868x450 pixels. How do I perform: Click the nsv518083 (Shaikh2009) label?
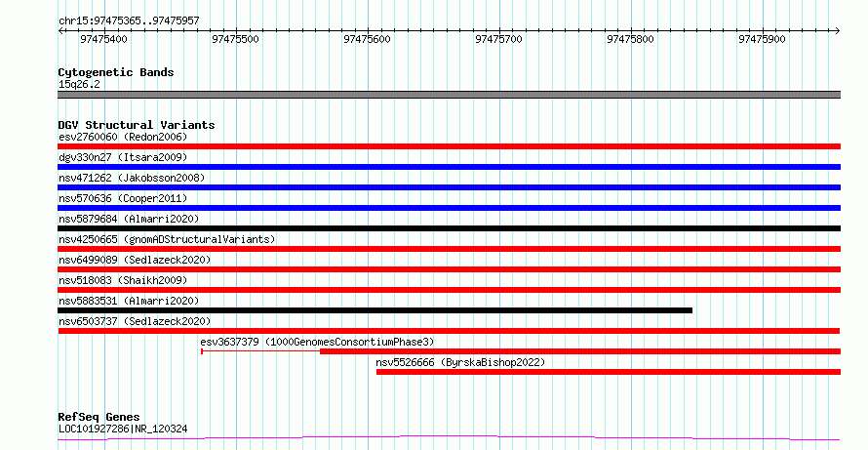pos(123,280)
